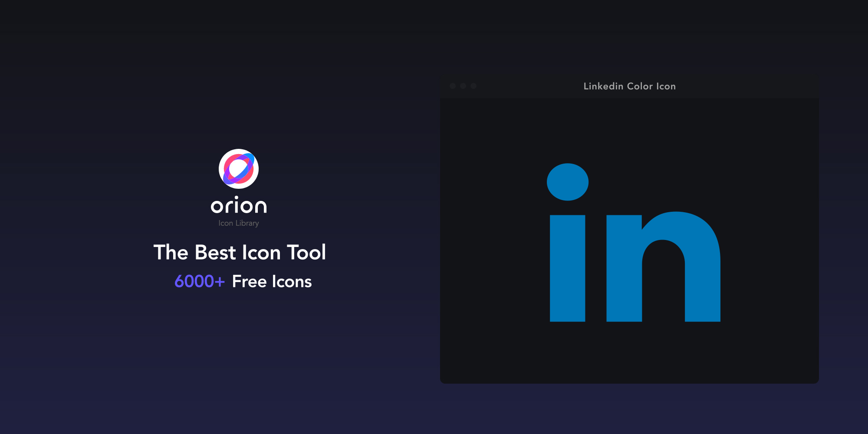Click the first traffic-light dot on the preview window

coord(453,86)
